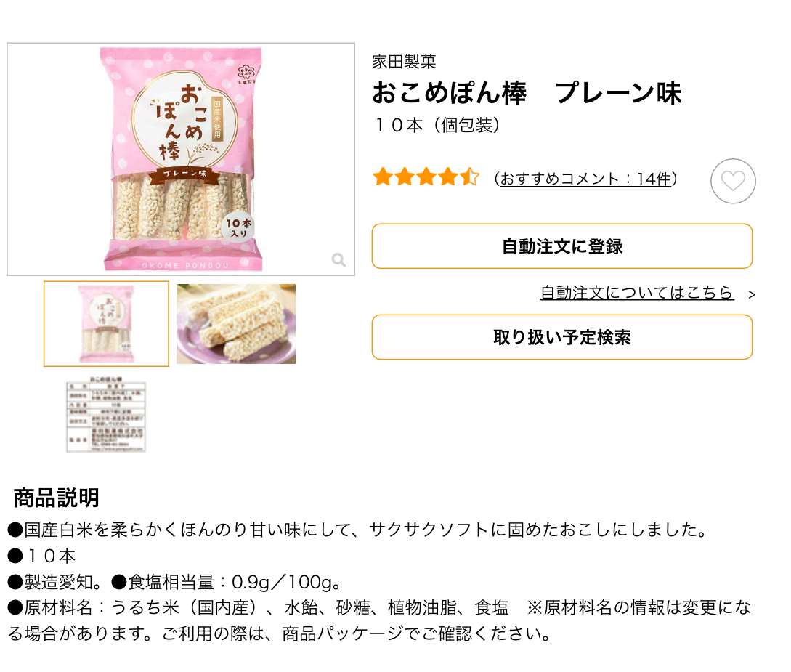Viewport: 791px width, 672px height.
Task: Click the brown プレーン味 ribbon on package
Action: tap(184, 174)
